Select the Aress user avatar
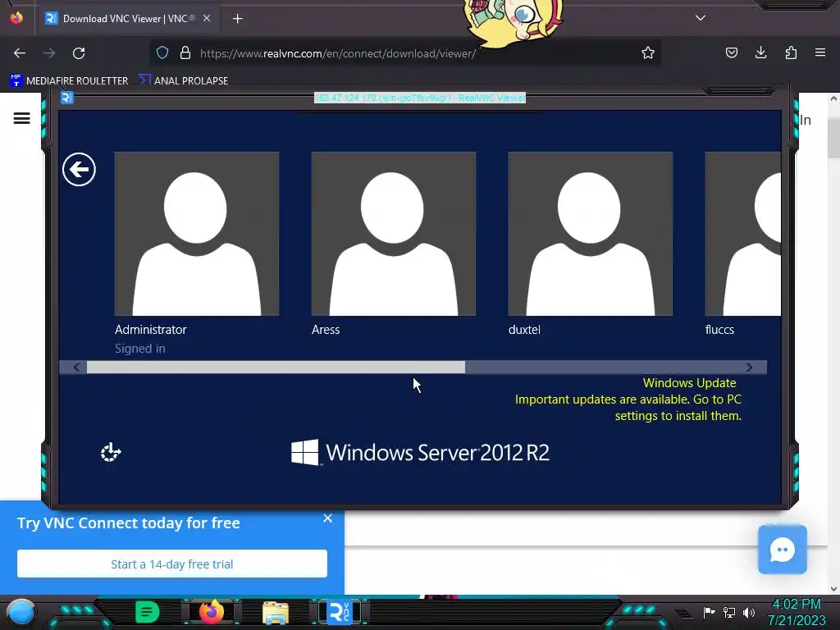840x630 pixels. 393,234
